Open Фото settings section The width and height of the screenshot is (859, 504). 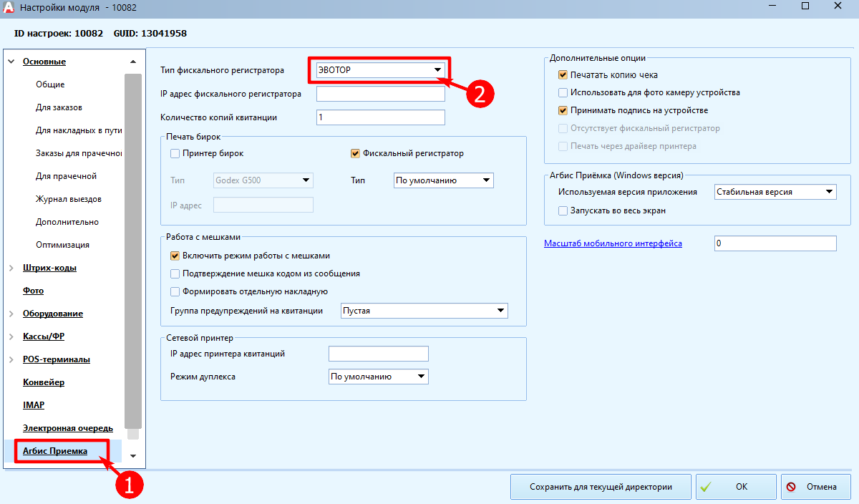(x=33, y=291)
